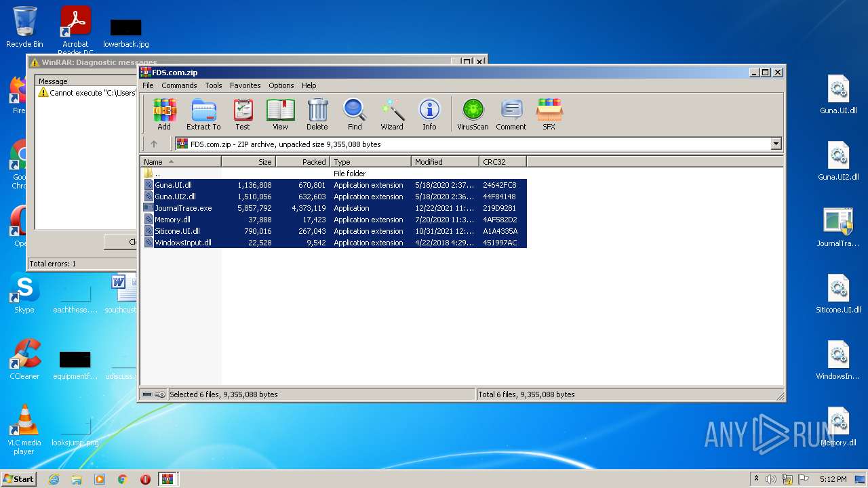Open the Find search tool
Image resolution: width=868 pixels, height=488 pixels.
(x=355, y=114)
